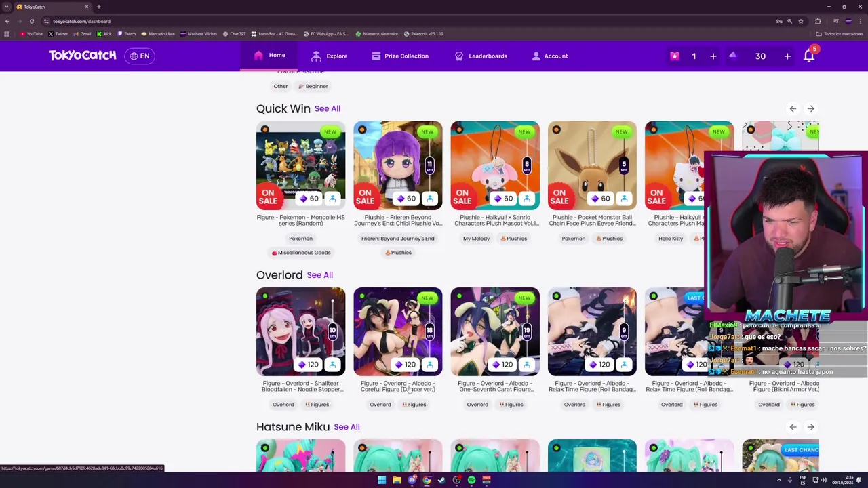Click the 60 gem price on Eevee card
868x488 pixels.
(599, 199)
